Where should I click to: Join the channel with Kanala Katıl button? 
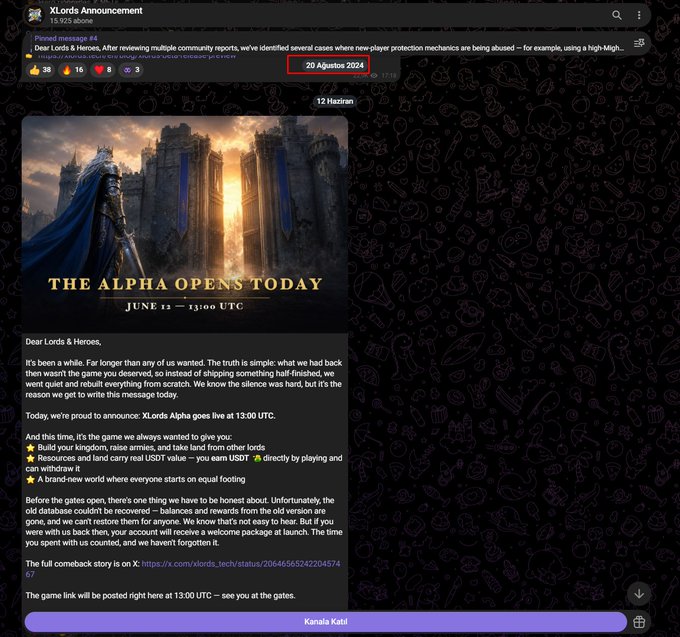click(326, 622)
